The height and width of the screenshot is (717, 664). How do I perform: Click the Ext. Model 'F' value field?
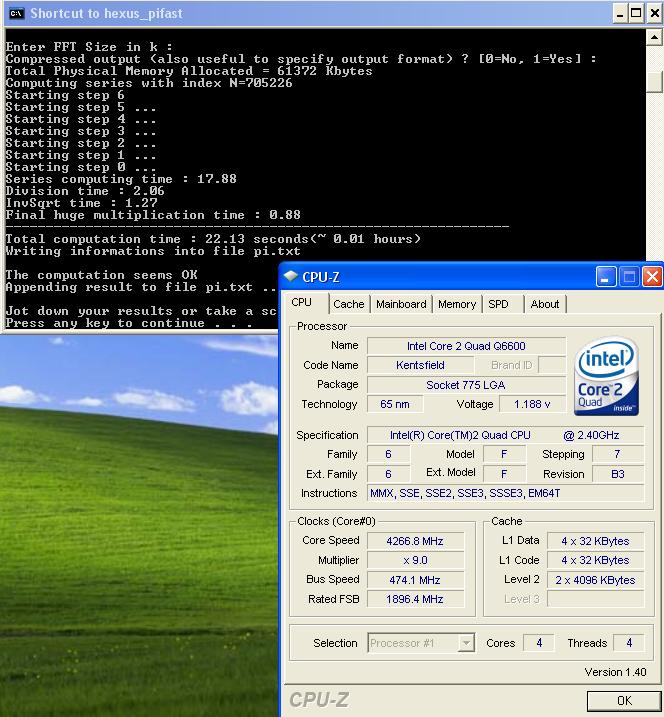(504, 474)
